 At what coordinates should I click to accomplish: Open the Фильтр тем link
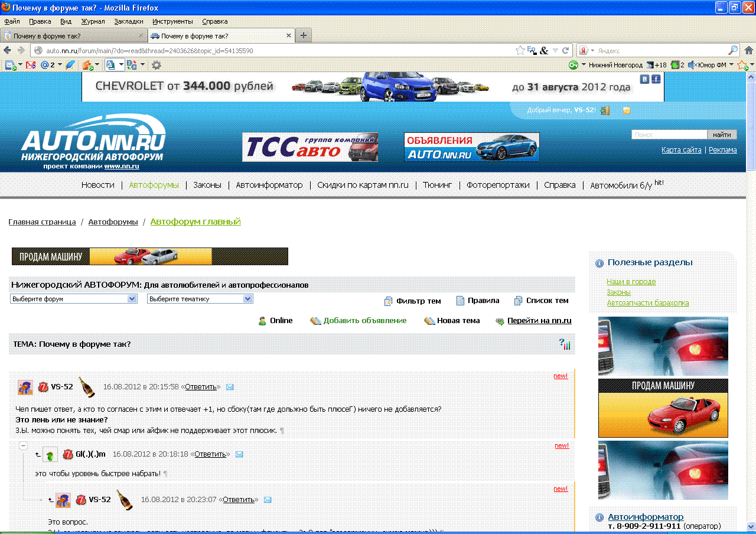(x=419, y=301)
